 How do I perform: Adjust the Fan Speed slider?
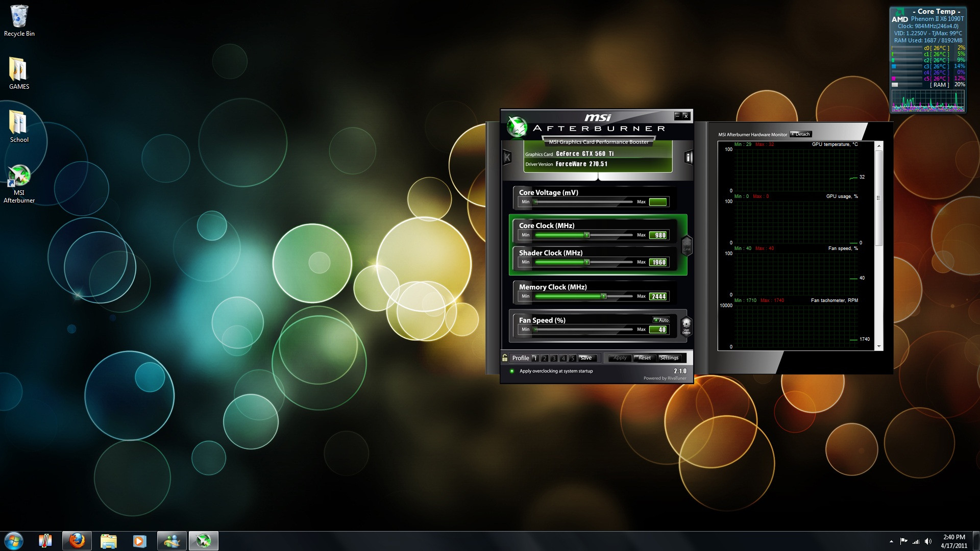584,330
